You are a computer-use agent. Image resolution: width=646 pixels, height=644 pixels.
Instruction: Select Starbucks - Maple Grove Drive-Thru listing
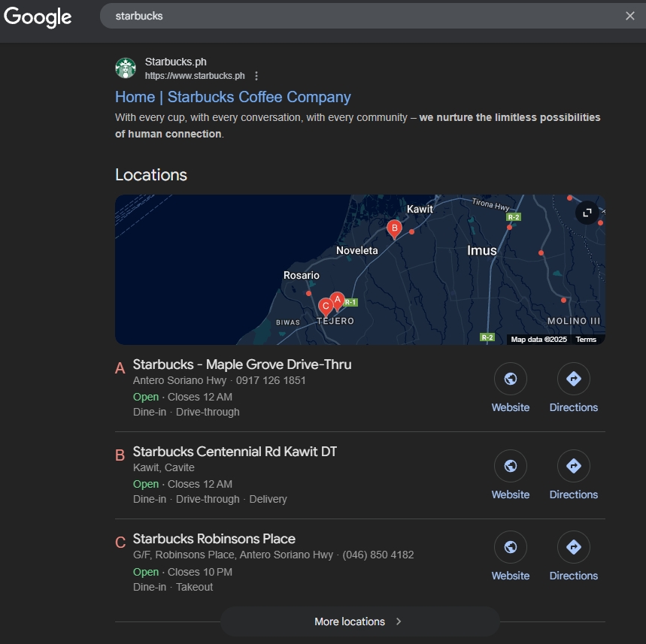point(241,364)
